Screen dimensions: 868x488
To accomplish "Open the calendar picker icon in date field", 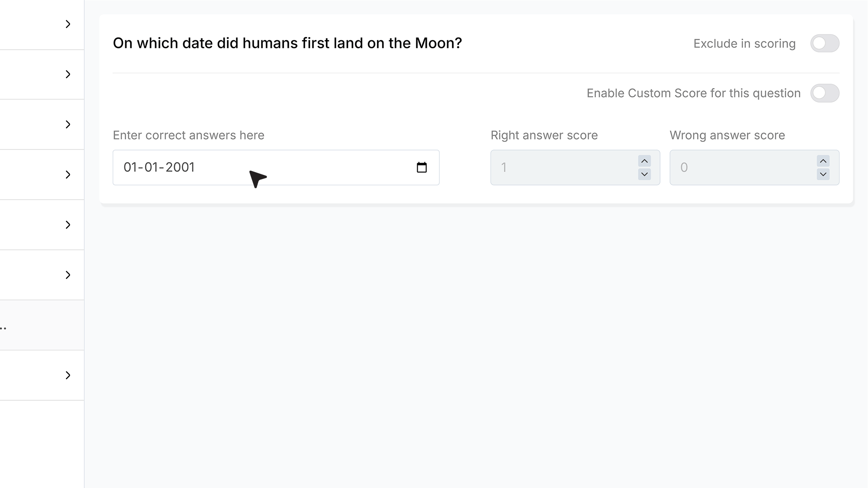I will point(421,168).
